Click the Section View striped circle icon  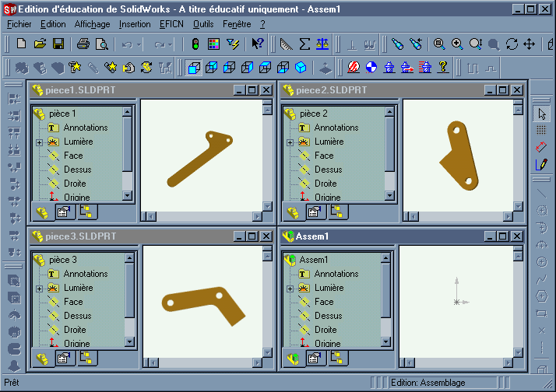(354, 67)
